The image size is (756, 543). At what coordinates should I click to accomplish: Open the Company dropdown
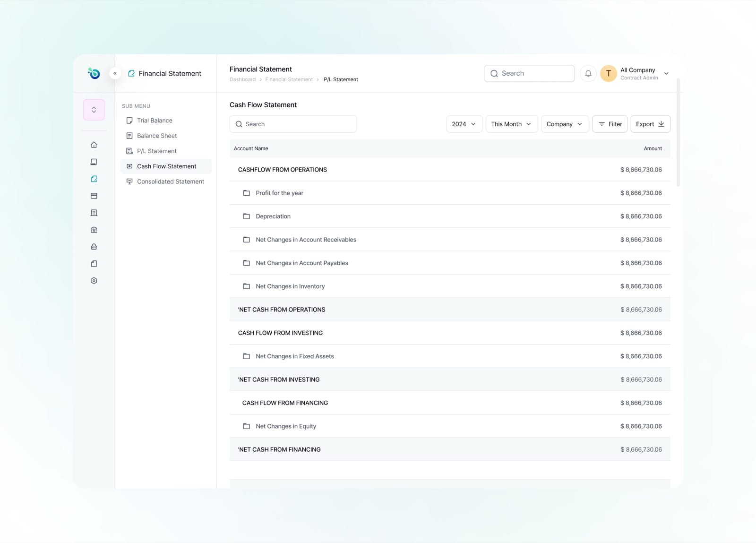pos(565,124)
